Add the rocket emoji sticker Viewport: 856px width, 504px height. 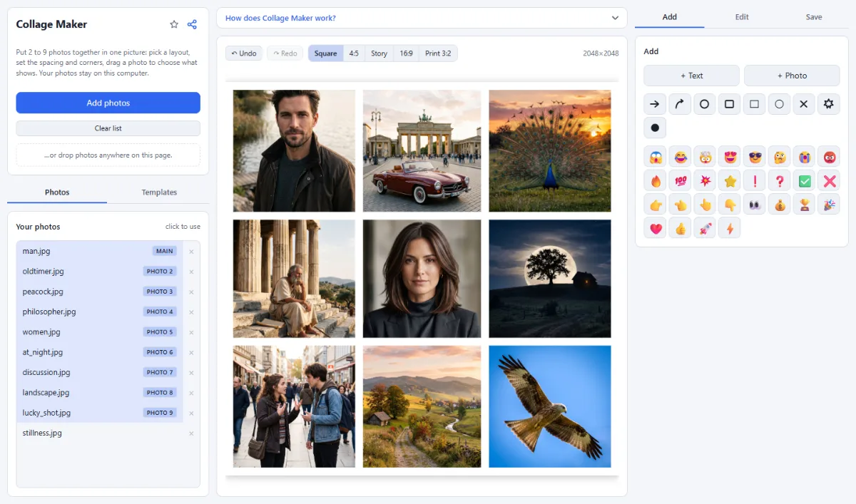coord(704,228)
